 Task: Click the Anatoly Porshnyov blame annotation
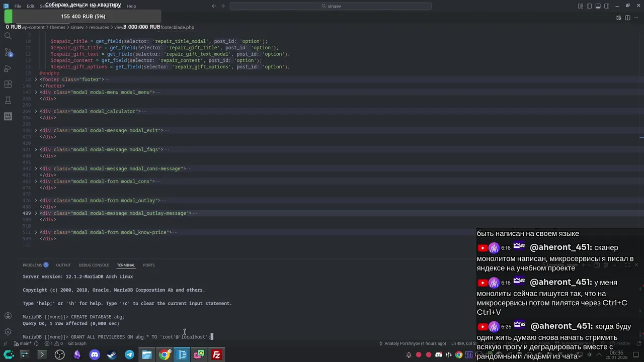(413, 343)
